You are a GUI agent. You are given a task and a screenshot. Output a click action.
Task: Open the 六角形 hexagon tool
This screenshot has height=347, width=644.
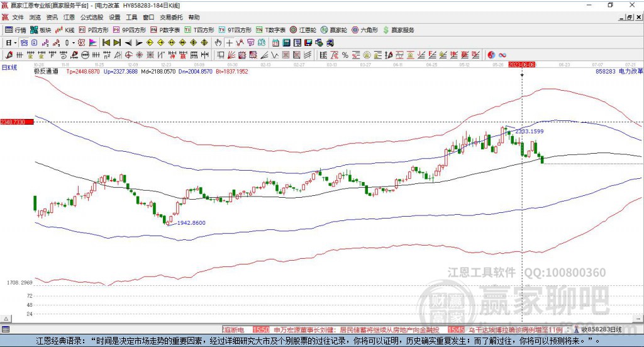tap(364, 30)
